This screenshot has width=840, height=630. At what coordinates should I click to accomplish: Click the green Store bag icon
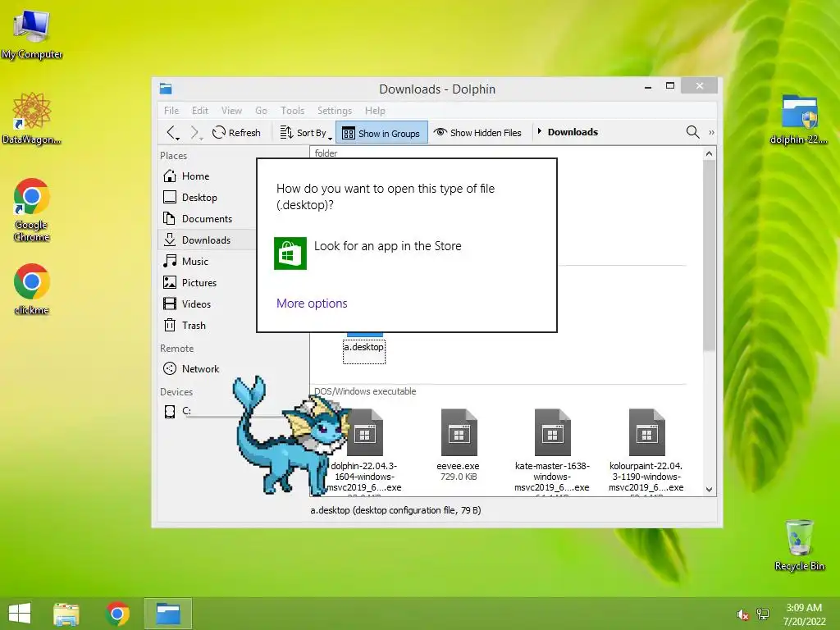[290, 253]
